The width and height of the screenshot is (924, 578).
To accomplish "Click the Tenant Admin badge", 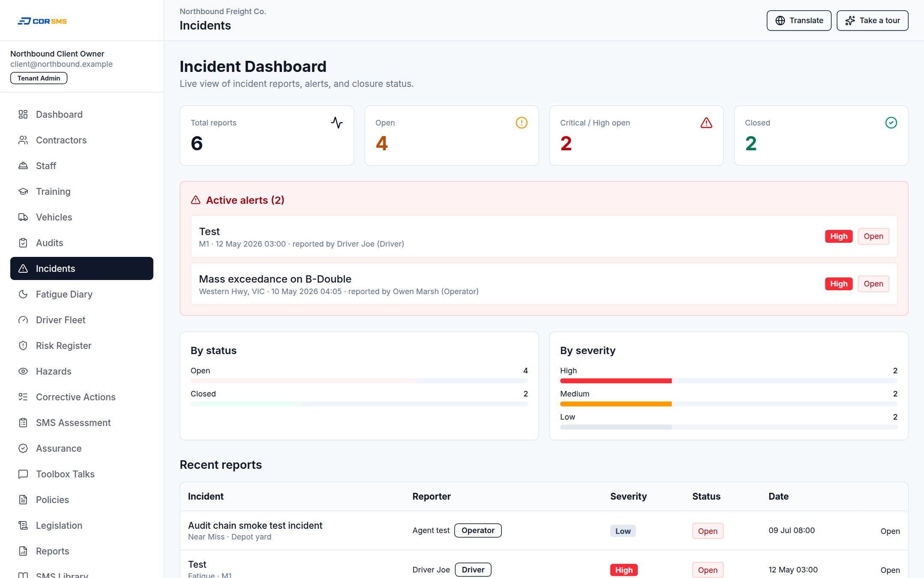I will 38,78.
